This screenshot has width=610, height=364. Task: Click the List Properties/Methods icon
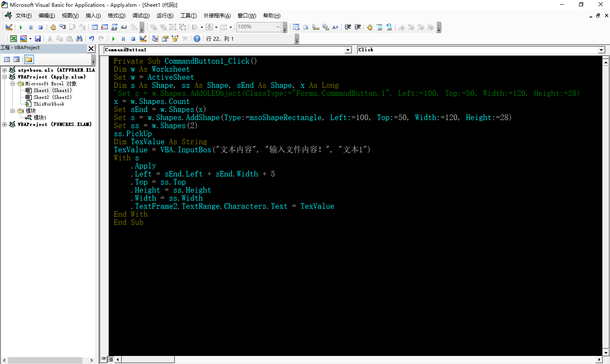click(x=296, y=27)
